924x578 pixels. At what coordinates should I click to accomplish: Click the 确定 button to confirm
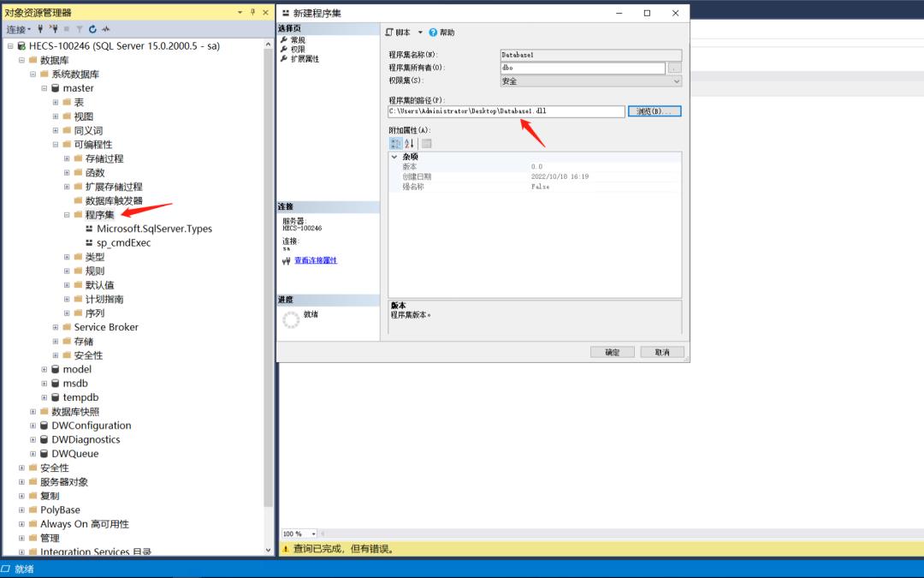point(612,351)
